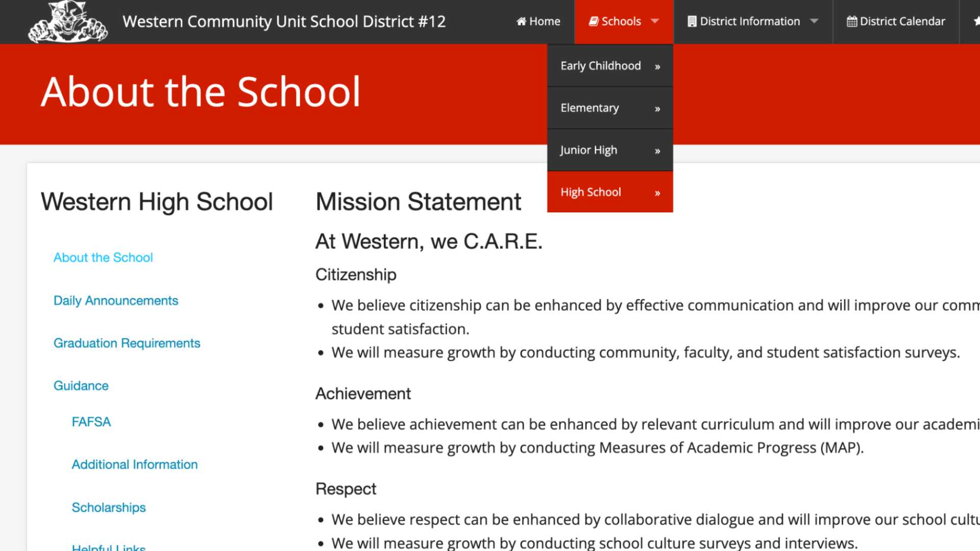Click the star icon at nav edge
The height and width of the screenshot is (551, 980).
click(x=976, y=21)
